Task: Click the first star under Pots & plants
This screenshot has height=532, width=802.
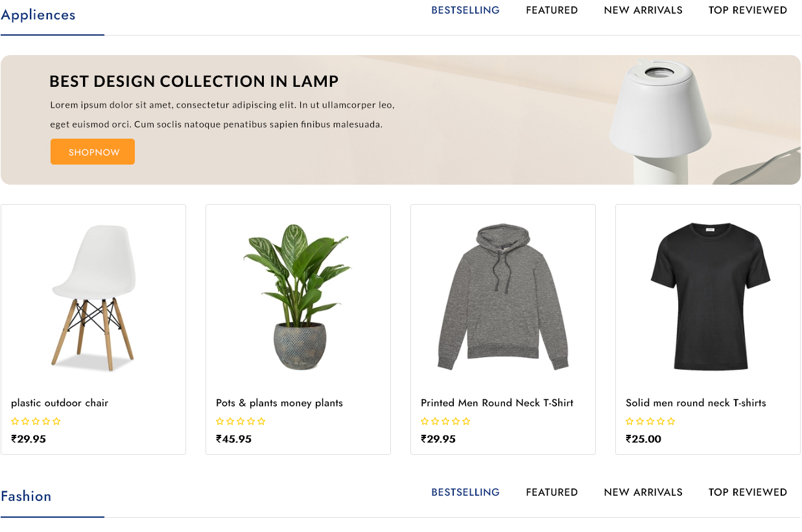Action: [x=220, y=421]
